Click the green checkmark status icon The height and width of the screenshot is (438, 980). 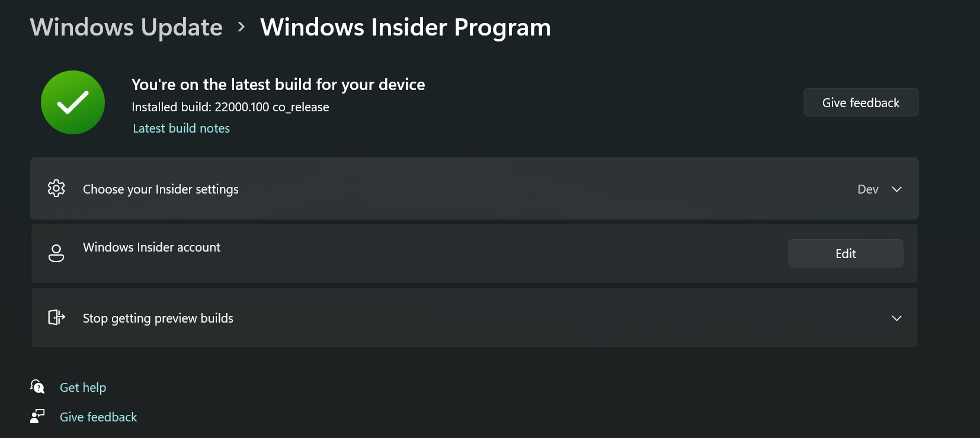[x=73, y=102]
